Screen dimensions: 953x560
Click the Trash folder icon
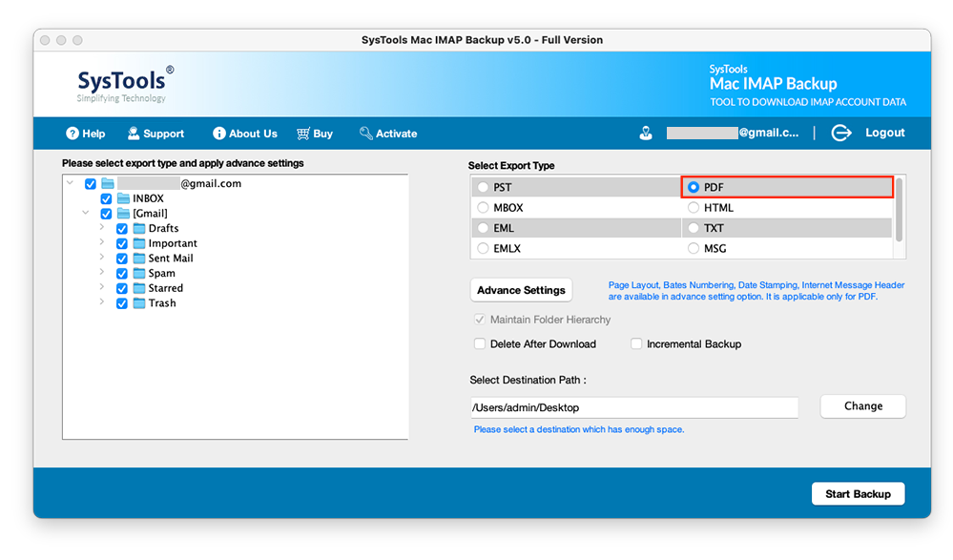tap(139, 302)
